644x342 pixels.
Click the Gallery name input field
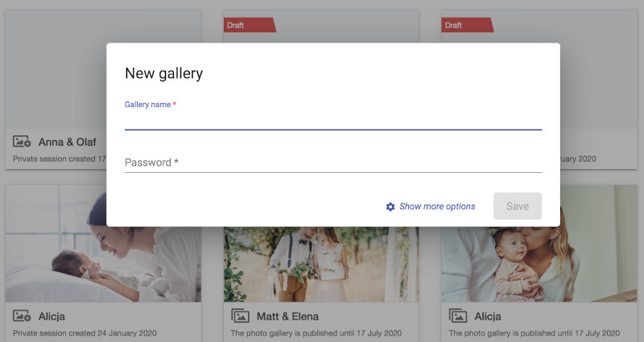tap(333, 121)
